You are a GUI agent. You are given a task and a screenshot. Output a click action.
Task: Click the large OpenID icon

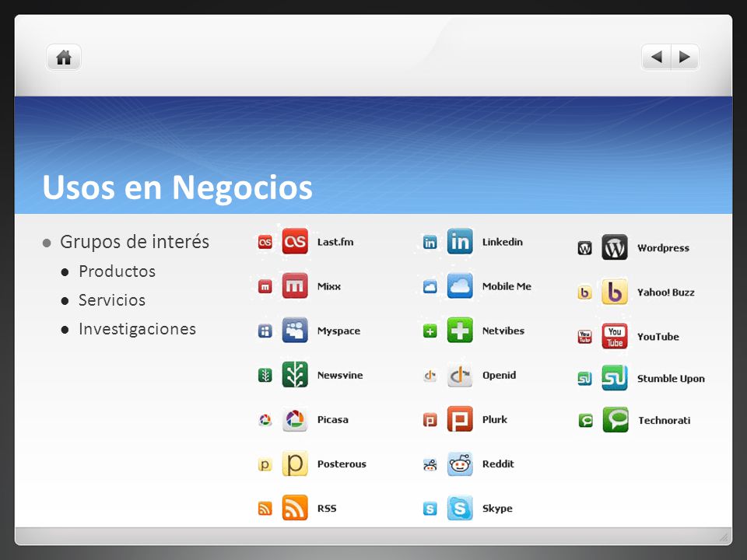[460, 374]
